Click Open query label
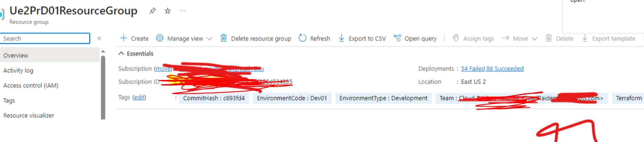644x142 pixels. pos(420,38)
